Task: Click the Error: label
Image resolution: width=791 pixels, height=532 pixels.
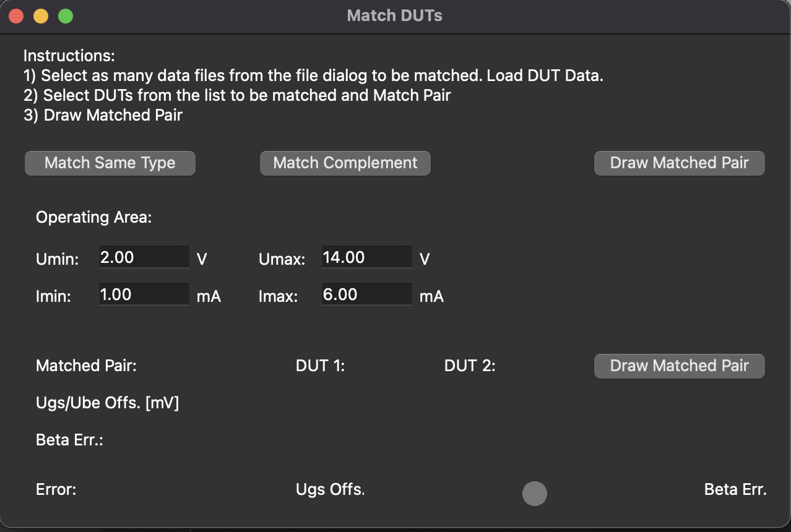Action: (56, 490)
